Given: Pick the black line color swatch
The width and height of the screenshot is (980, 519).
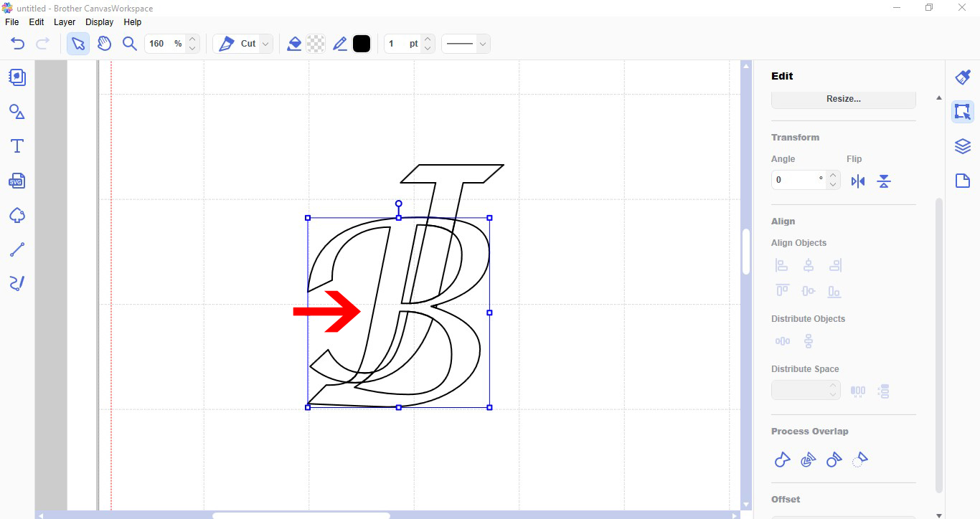Looking at the screenshot, I should pos(362,44).
